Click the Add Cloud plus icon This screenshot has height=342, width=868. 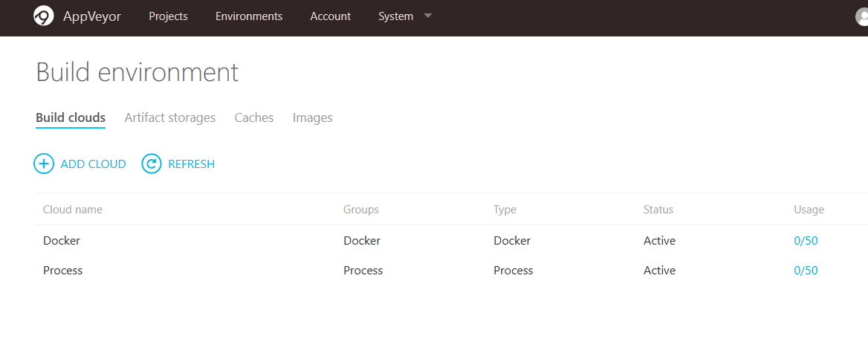[44, 164]
